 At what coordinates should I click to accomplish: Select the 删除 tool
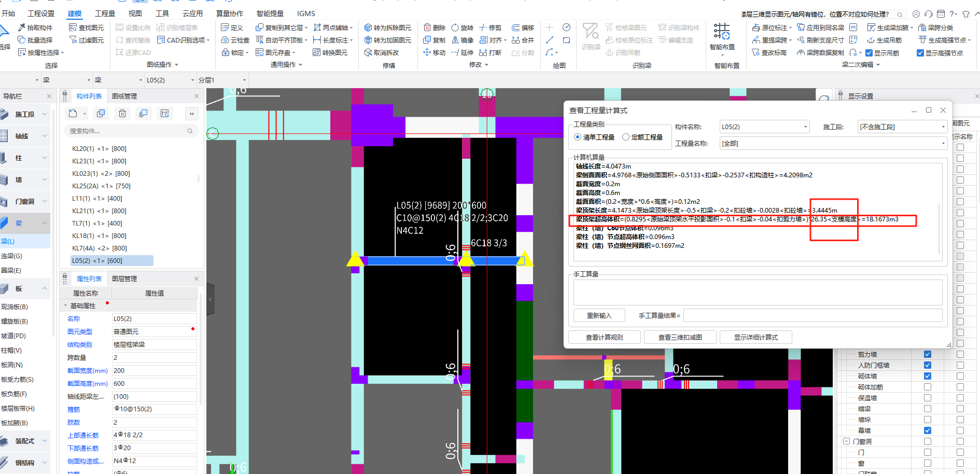point(435,27)
